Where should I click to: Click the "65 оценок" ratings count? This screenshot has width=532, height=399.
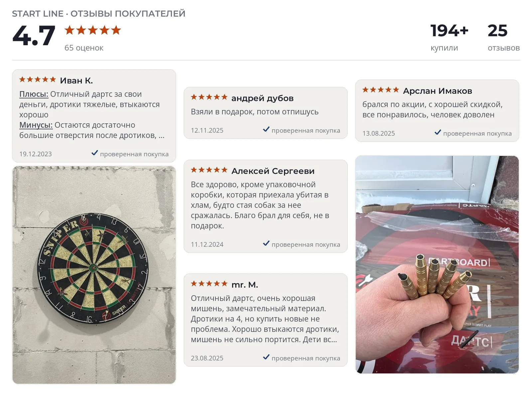tap(84, 48)
